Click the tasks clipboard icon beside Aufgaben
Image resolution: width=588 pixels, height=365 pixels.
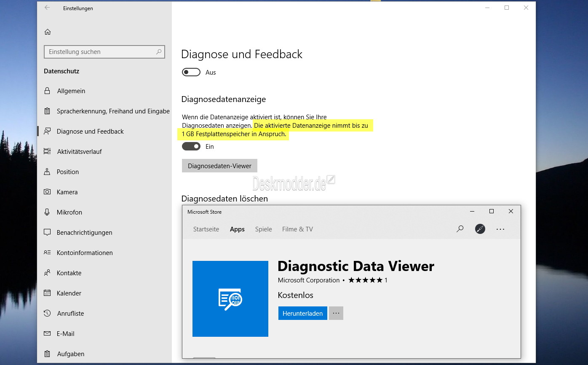click(x=48, y=354)
